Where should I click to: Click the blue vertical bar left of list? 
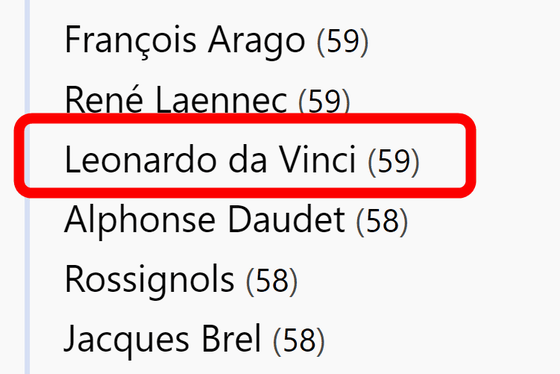coord(27,187)
